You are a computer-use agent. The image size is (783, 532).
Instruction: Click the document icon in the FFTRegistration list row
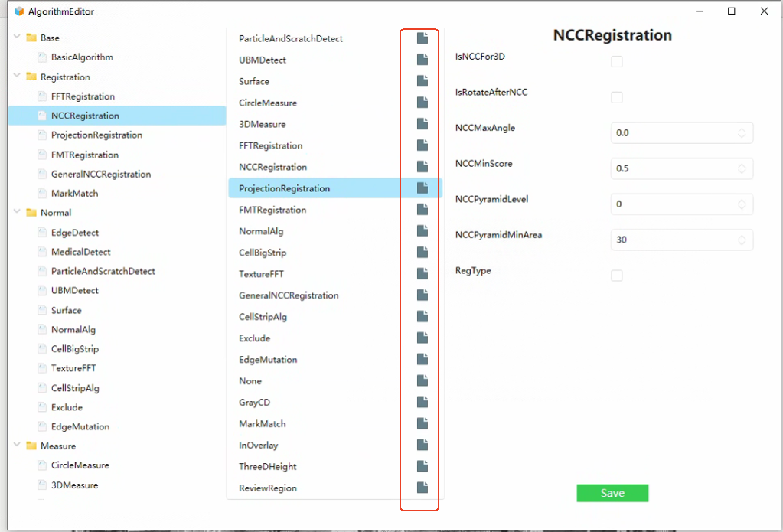tap(422, 145)
